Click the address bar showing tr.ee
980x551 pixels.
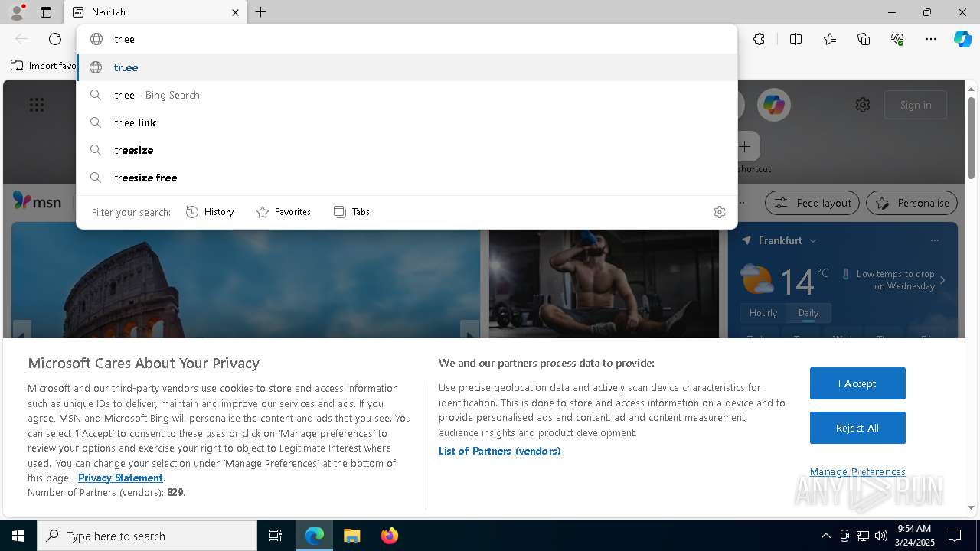pos(407,39)
